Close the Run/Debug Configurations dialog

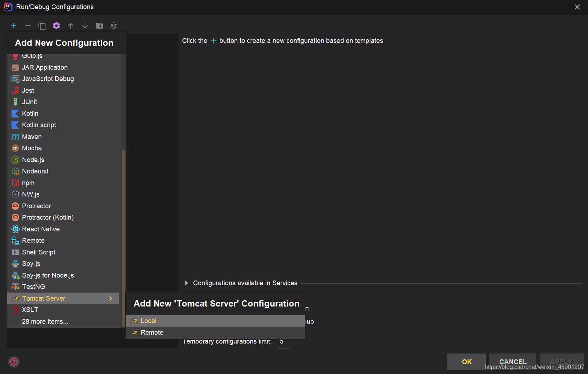click(x=577, y=7)
